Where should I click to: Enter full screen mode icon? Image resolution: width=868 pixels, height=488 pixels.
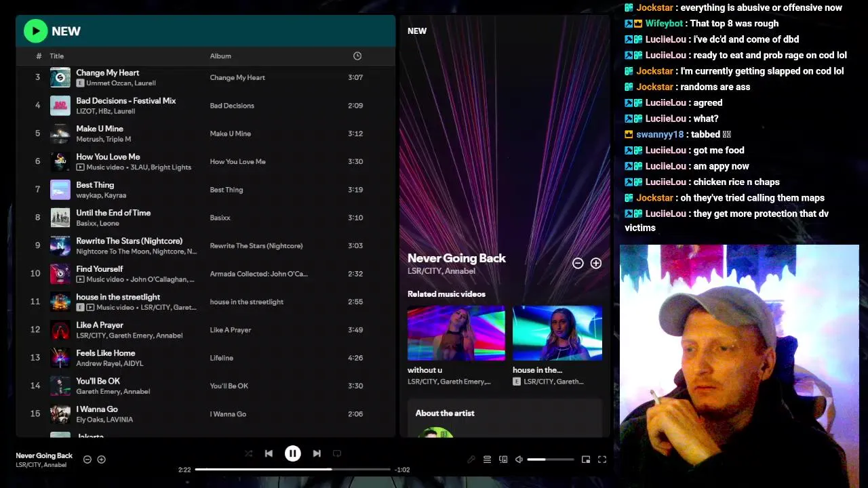pyautogui.click(x=601, y=460)
